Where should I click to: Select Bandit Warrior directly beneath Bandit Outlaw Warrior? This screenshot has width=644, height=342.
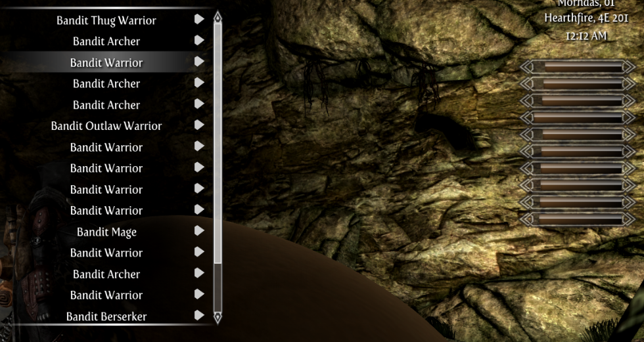[106, 147]
